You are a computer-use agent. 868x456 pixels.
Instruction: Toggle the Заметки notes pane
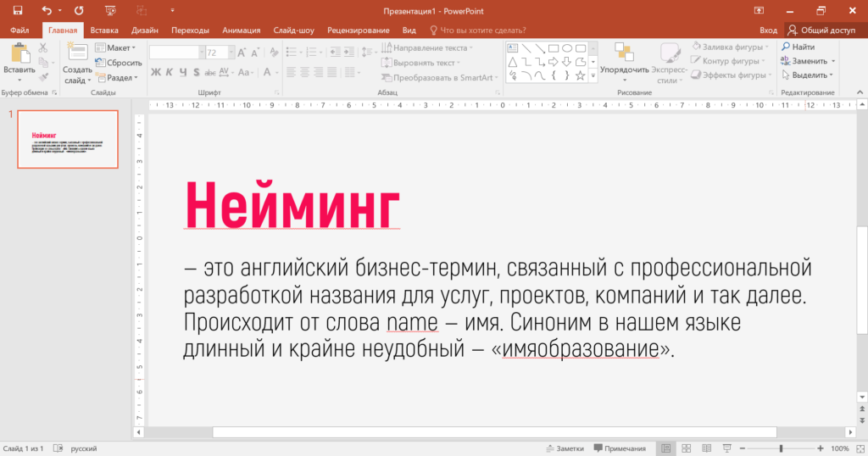565,448
